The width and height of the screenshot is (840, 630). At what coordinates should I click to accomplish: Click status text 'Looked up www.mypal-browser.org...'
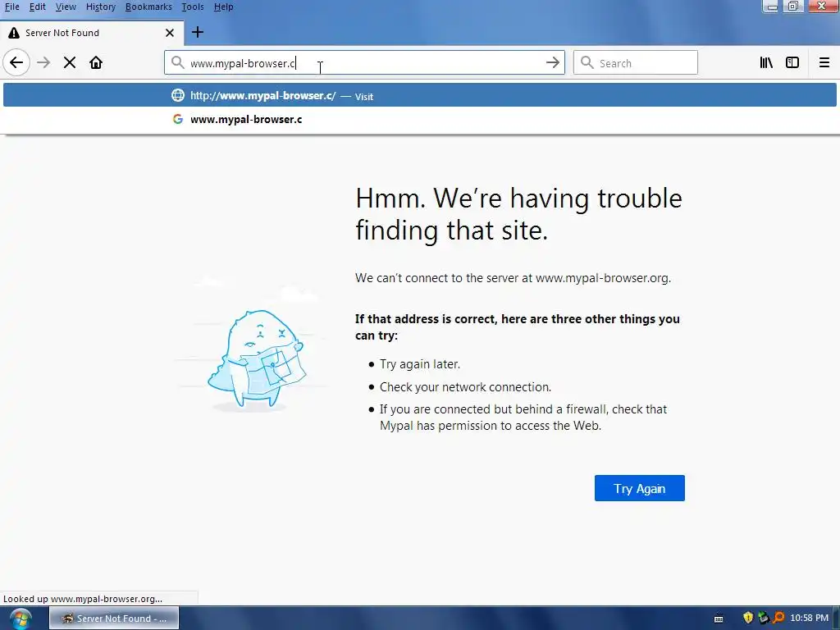click(x=83, y=598)
